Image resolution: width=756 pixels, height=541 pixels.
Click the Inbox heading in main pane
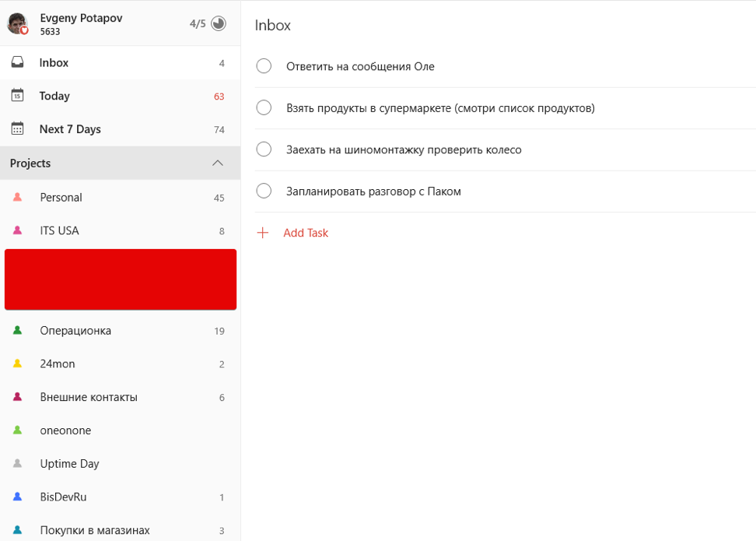tap(272, 25)
